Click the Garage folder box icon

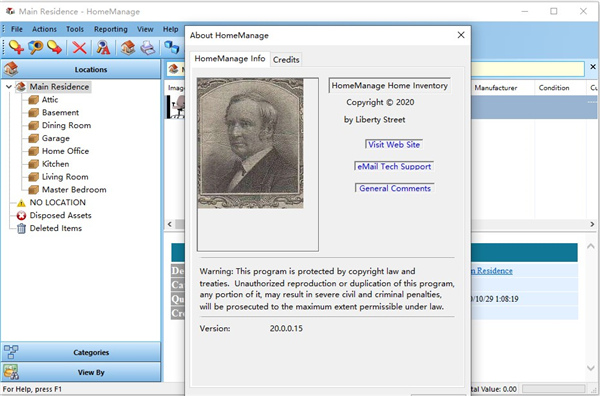coord(34,138)
